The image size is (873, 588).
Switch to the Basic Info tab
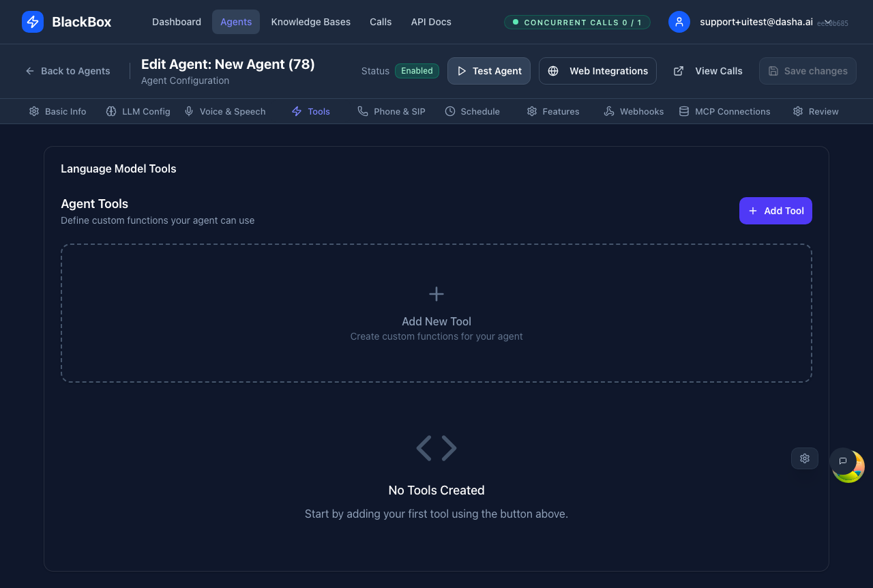pyautogui.click(x=57, y=111)
